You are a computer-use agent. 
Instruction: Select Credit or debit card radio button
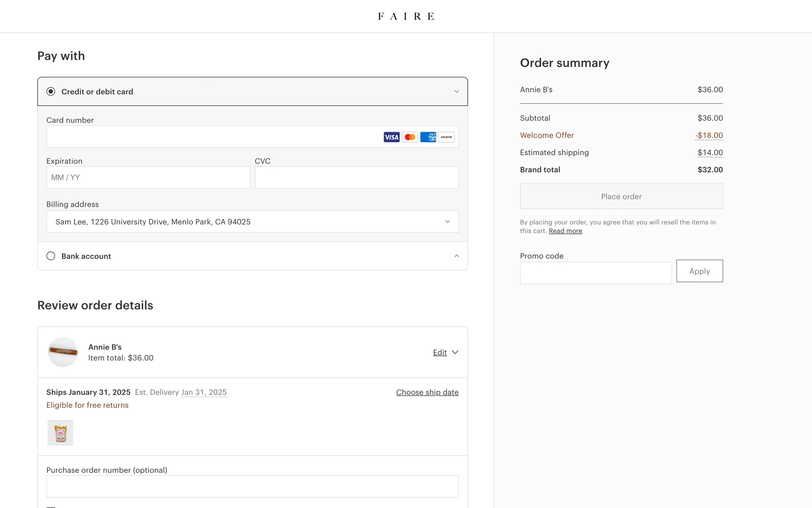51,91
